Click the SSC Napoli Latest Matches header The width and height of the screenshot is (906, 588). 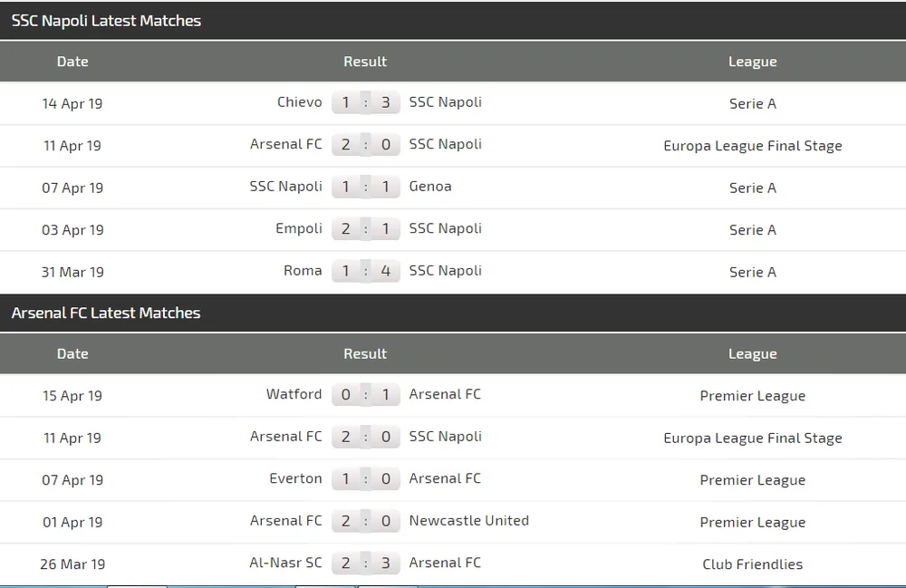pyautogui.click(x=106, y=21)
